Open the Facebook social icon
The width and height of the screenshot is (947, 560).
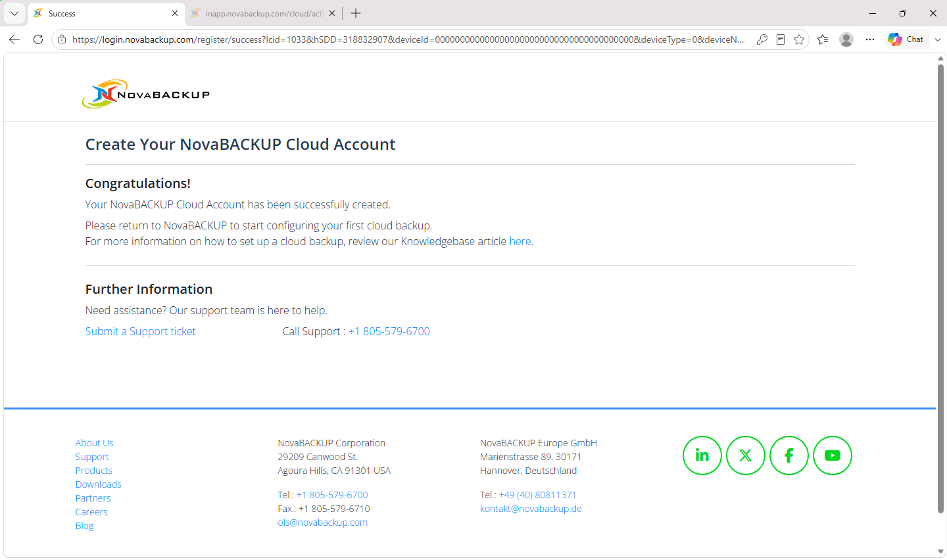789,455
